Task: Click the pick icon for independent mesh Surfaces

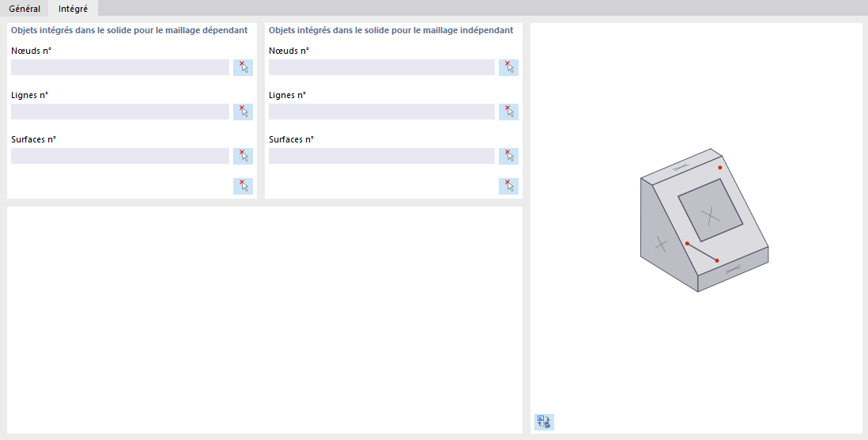Action: tap(508, 156)
